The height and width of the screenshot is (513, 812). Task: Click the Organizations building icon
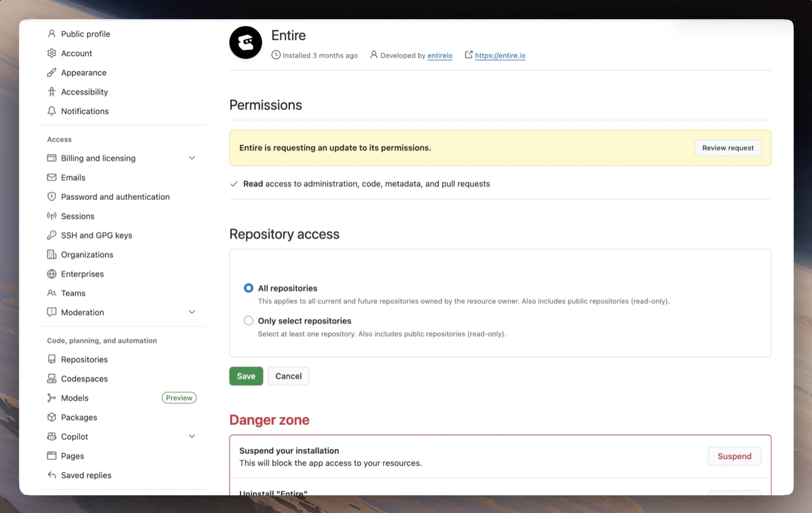tap(52, 255)
